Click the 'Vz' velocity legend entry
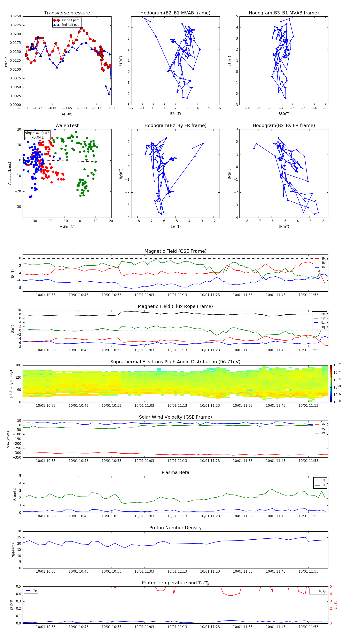 [x=320, y=433]
